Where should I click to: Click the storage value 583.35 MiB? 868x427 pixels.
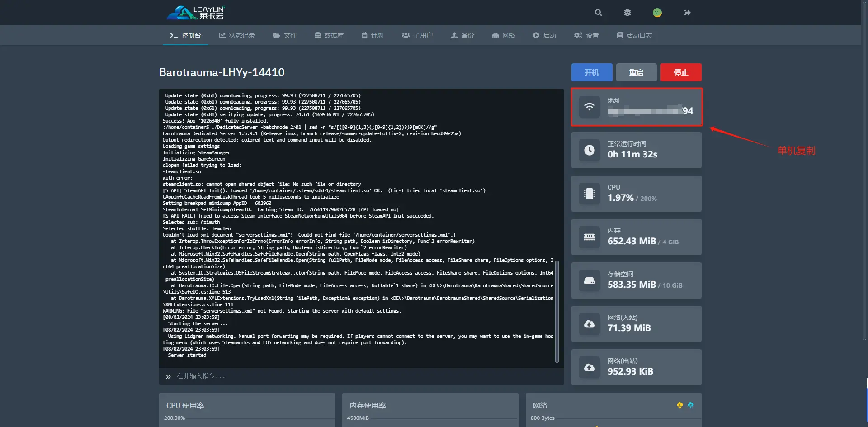click(632, 285)
